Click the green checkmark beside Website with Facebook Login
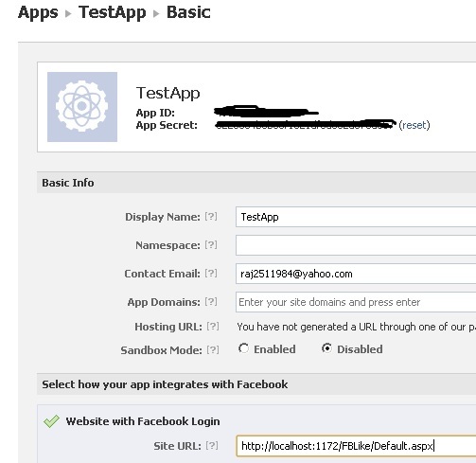The image size is (476, 463). [51, 421]
